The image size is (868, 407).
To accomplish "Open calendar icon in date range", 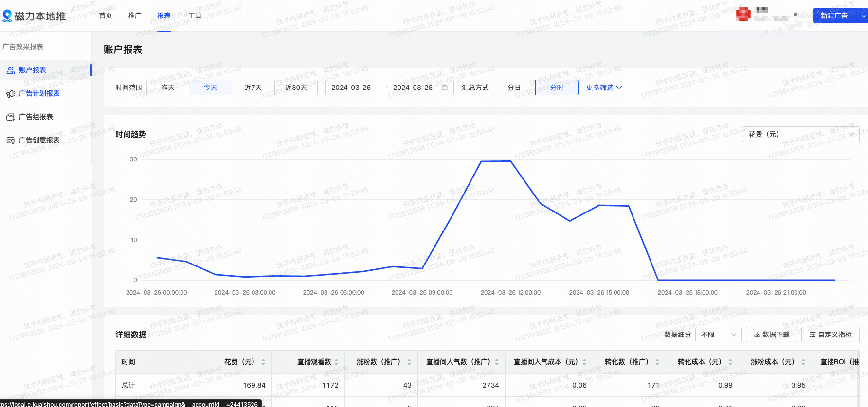I will (445, 88).
